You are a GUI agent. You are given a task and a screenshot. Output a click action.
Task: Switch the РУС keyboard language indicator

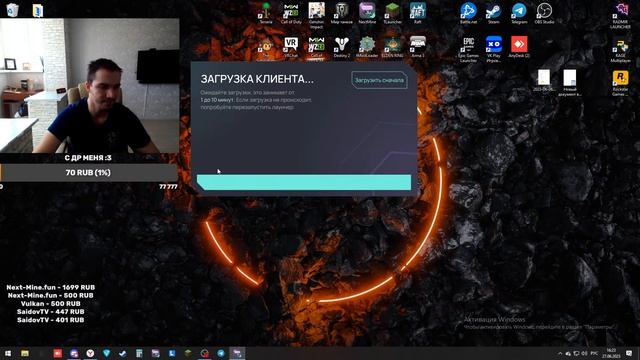point(594,353)
